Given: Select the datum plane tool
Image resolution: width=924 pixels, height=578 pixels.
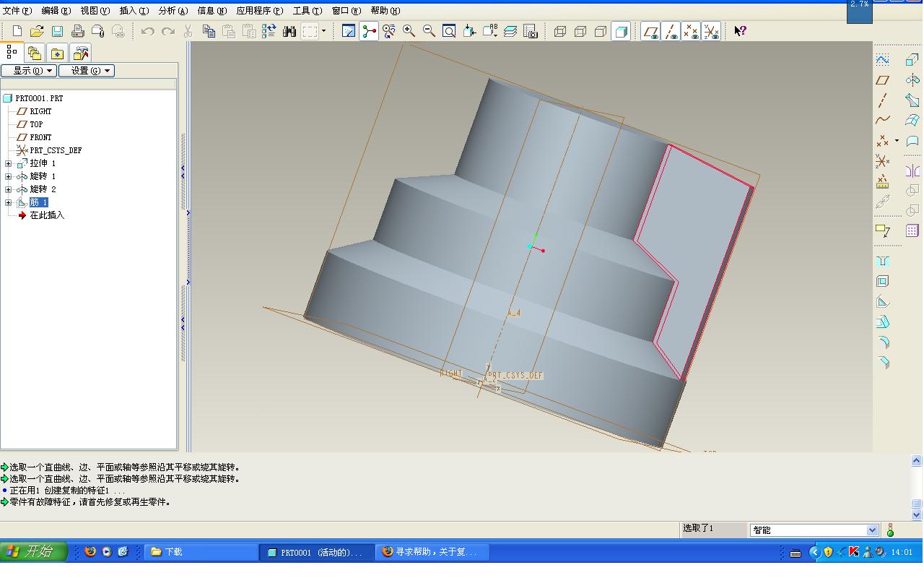Looking at the screenshot, I should 882,80.
